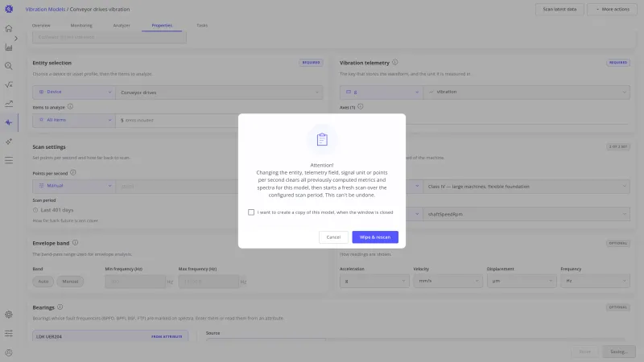Screen dimensions: 644x362
Task: Open the Conveyor drives profile dropdown
Action: pyautogui.click(x=219, y=93)
